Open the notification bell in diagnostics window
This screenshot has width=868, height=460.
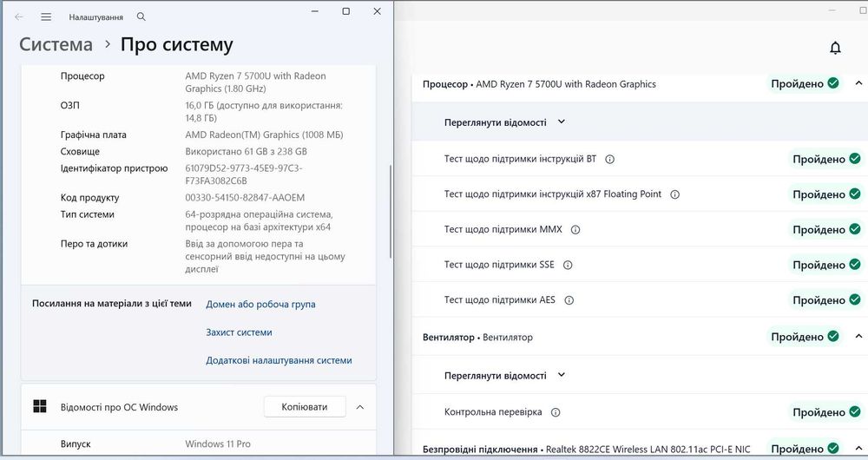coord(835,48)
